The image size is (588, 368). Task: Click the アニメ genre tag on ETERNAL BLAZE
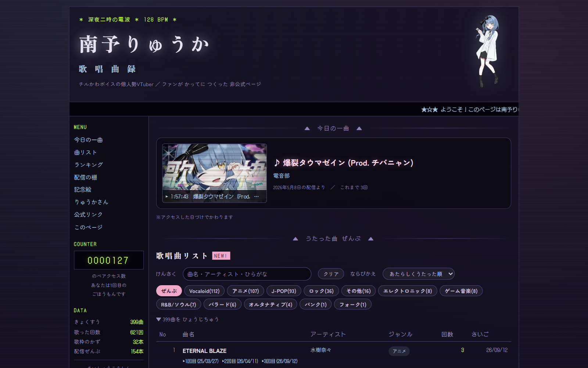399,351
